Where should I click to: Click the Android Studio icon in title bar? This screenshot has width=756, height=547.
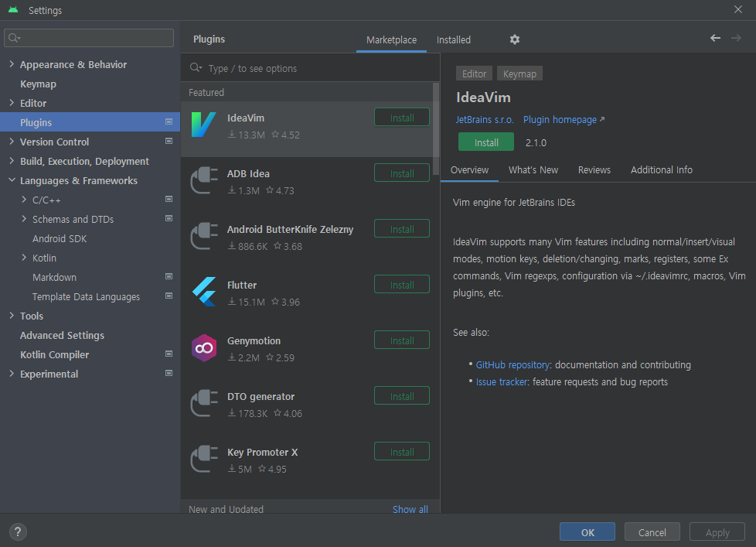point(13,9)
